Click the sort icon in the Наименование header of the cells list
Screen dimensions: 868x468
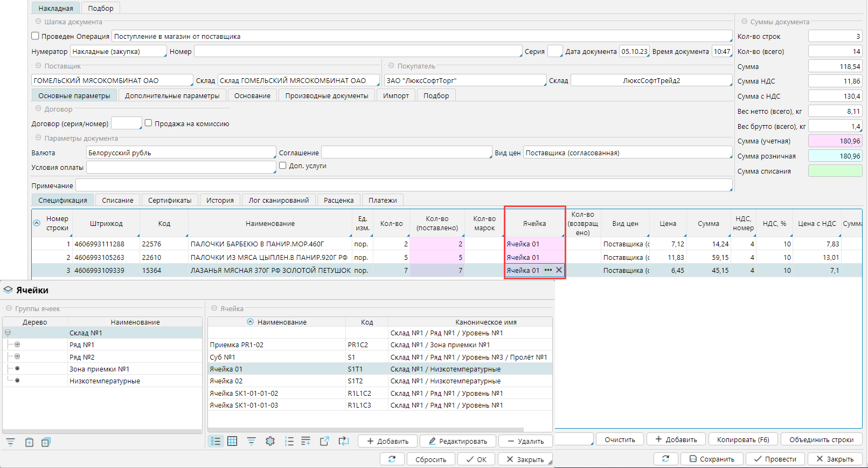pyautogui.click(x=250, y=322)
